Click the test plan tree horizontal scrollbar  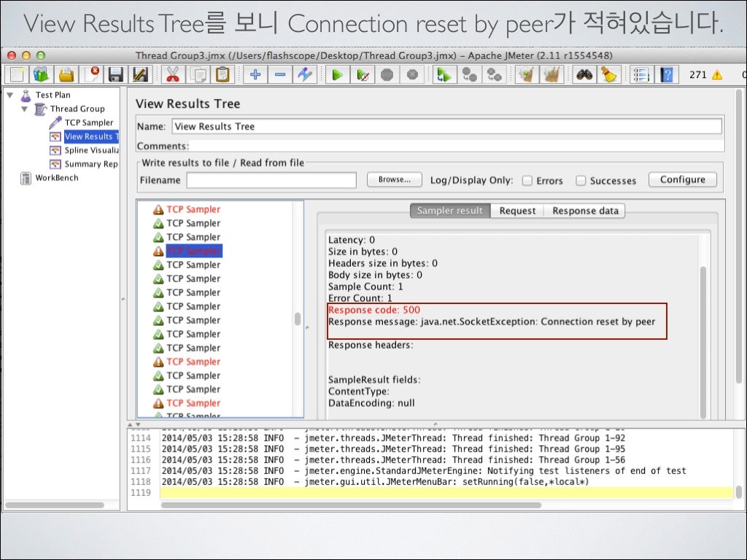point(55,505)
